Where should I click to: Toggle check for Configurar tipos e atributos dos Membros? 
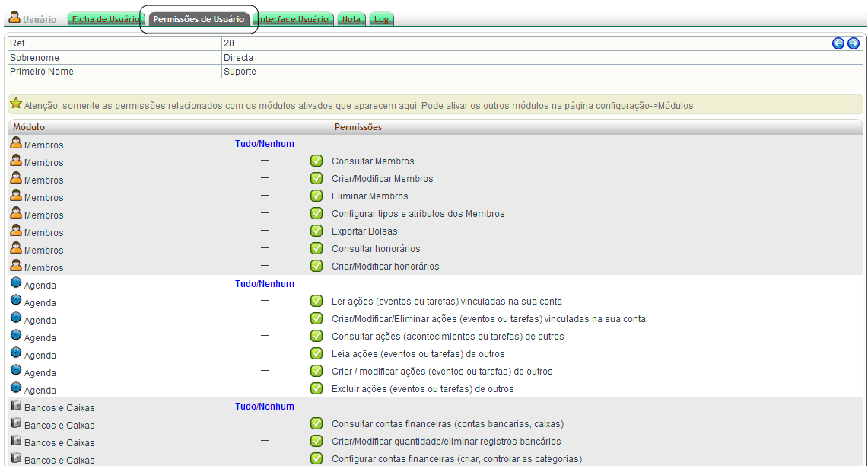click(x=316, y=214)
